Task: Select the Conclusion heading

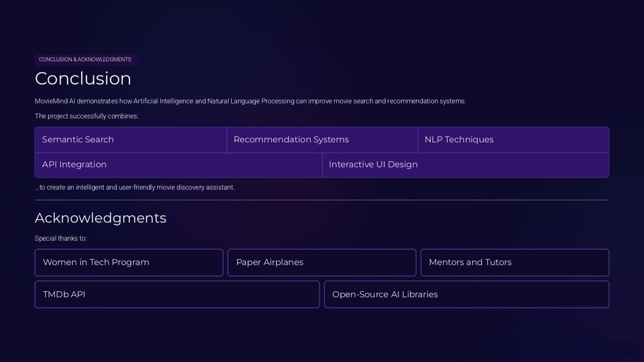Action: click(x=83, y=79)
